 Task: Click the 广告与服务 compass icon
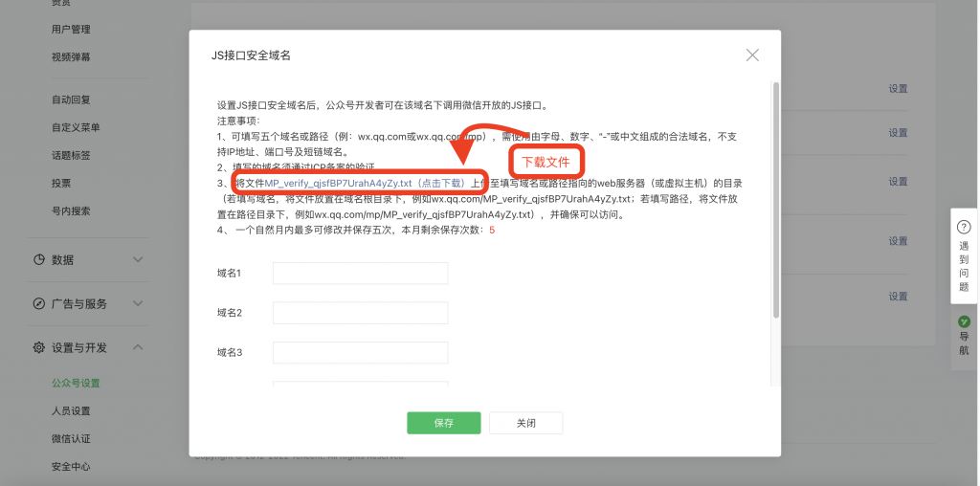[39, 304]
